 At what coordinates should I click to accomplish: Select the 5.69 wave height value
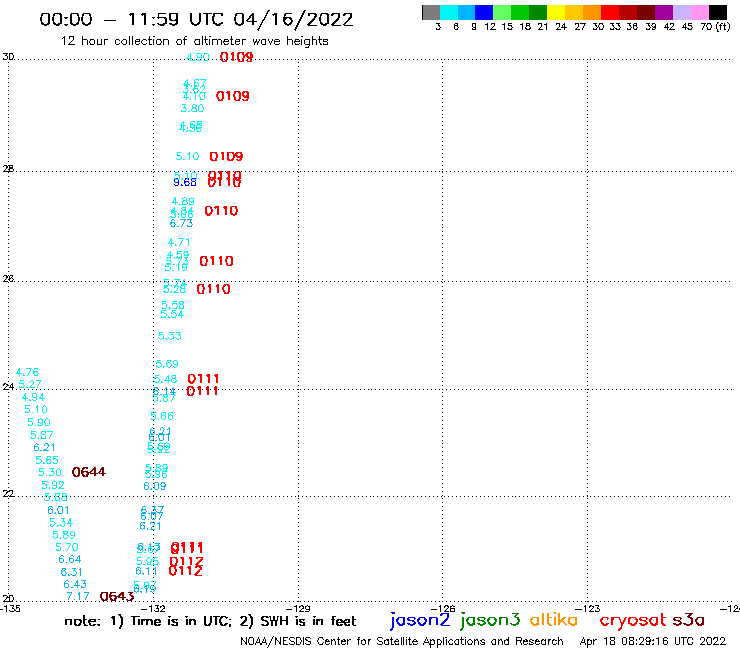(167, 364)
